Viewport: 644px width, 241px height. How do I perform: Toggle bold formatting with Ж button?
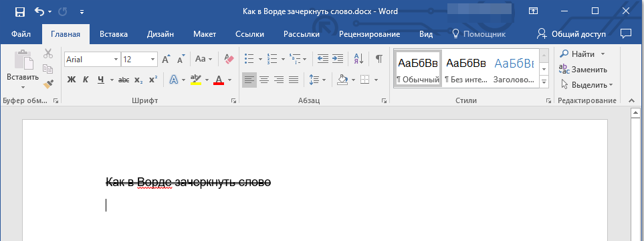coord(72,80)
